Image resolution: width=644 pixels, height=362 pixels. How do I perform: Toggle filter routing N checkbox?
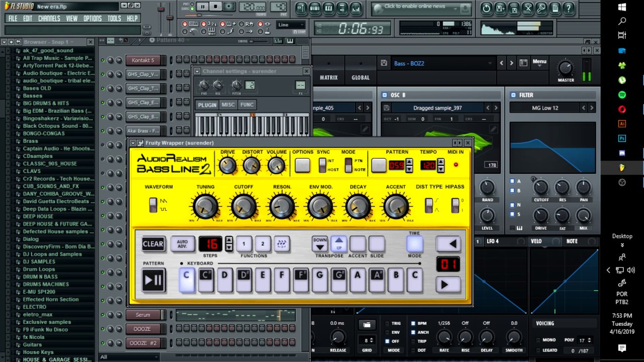(x=512, y=205)
